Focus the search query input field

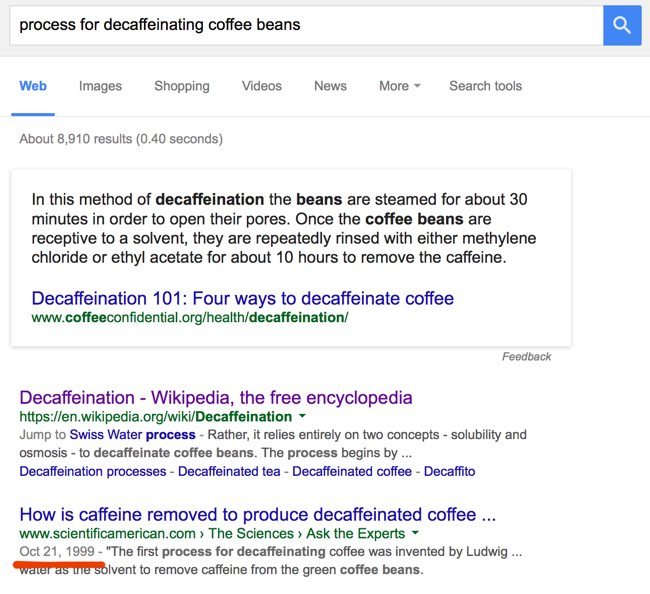(x=306, y=25)
